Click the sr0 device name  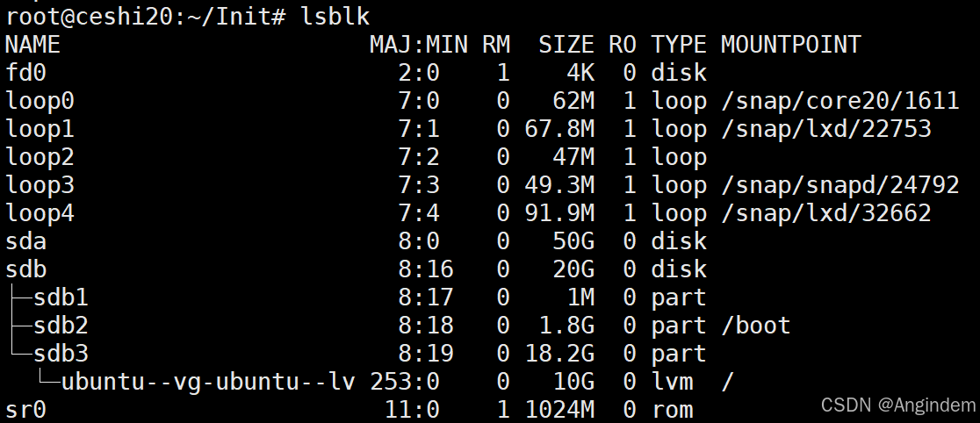(x=25, y=410)
